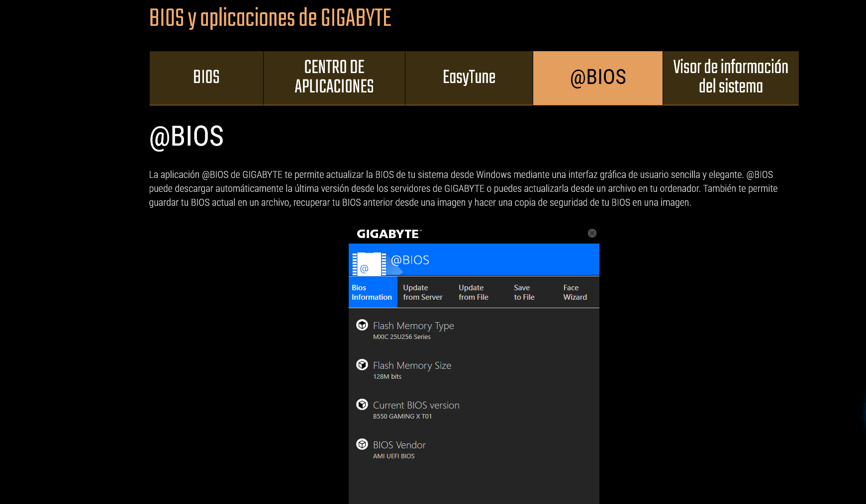This screenshot has height=504, width=866.
Task: Select the EasyTune tab
Action: pyautogui.click(x=469, y=78)
